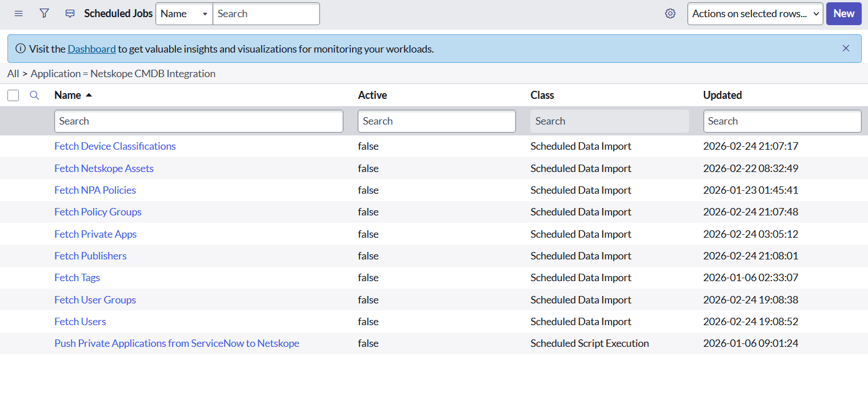Open Fetch Publishers job
This screenshot has height=408, width=868.
point(90,256)
